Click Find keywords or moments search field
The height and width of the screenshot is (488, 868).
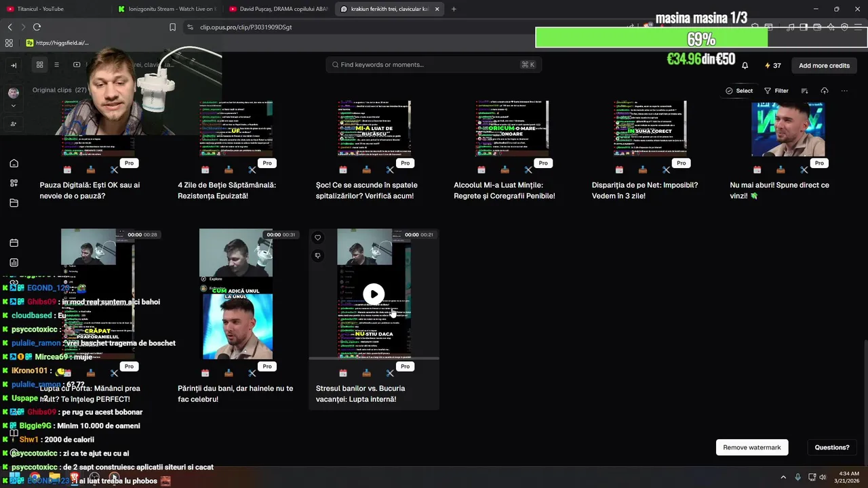pos(433,64)
